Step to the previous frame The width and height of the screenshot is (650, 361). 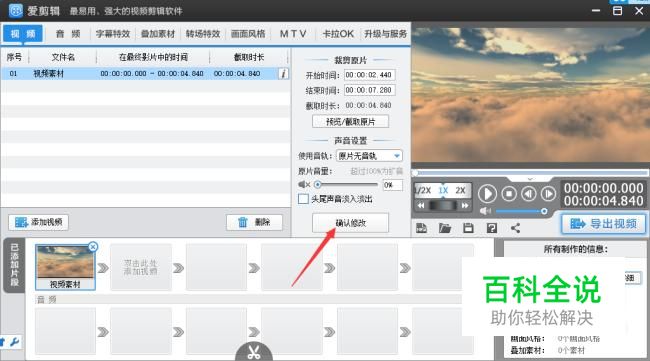(x=528, y=194)
